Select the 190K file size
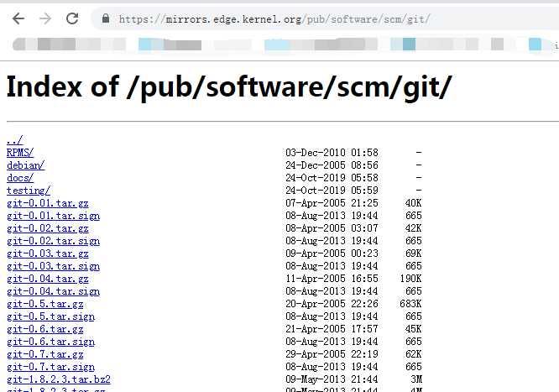 [410, 279]
